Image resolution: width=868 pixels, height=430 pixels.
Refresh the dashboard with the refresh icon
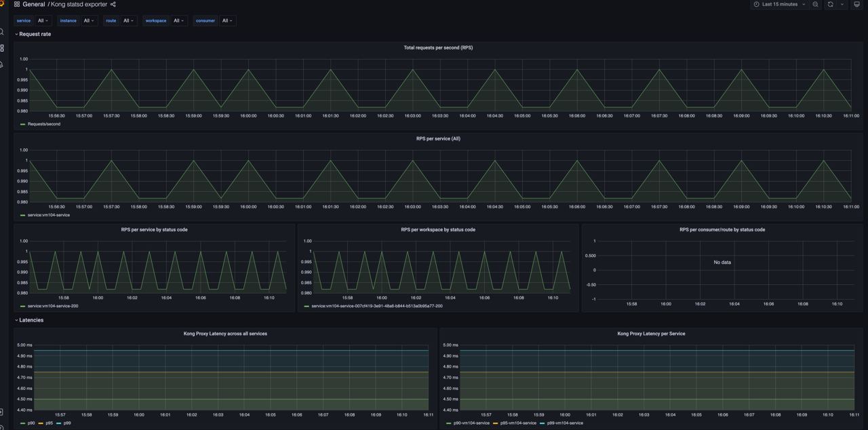(830, 5)
